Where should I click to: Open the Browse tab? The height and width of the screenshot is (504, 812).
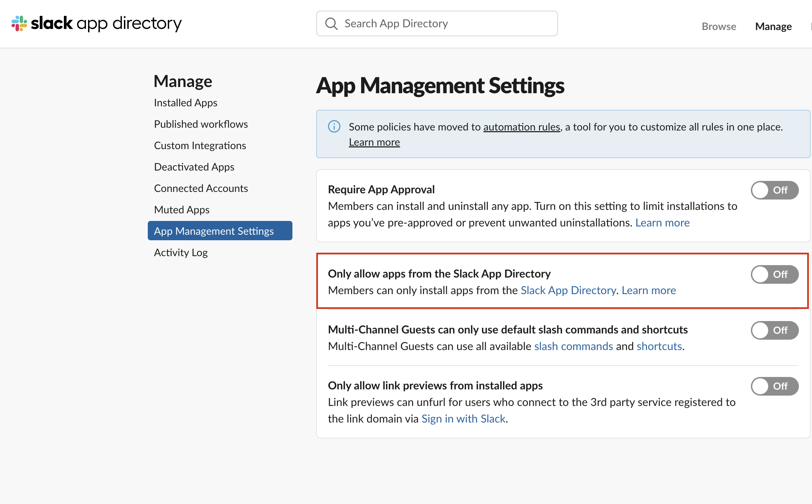(719, 26)
